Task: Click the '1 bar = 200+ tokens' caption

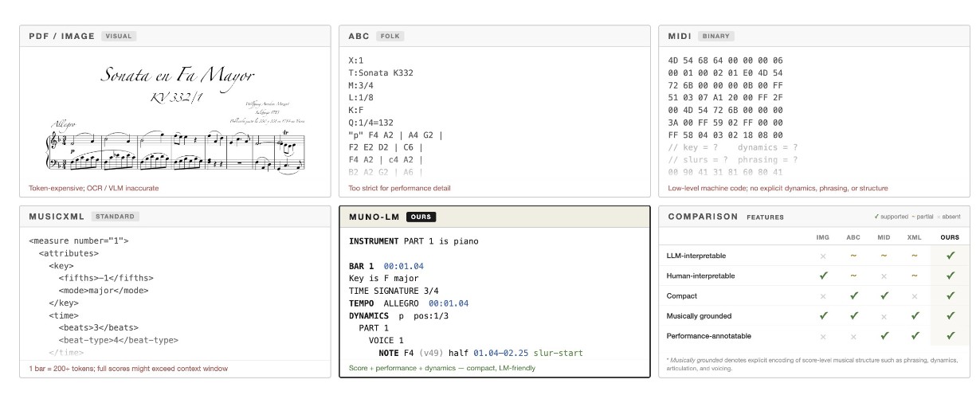Action: click(x=128, y=369)
